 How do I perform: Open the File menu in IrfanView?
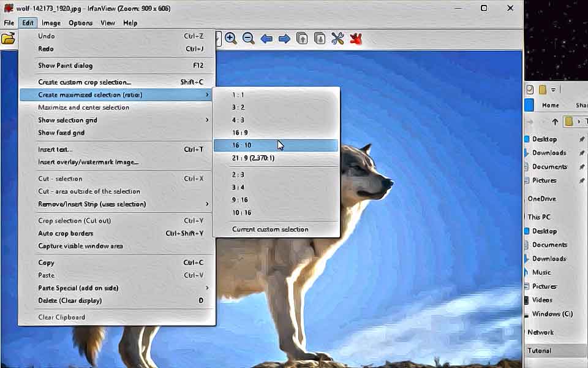pos(9,23)
